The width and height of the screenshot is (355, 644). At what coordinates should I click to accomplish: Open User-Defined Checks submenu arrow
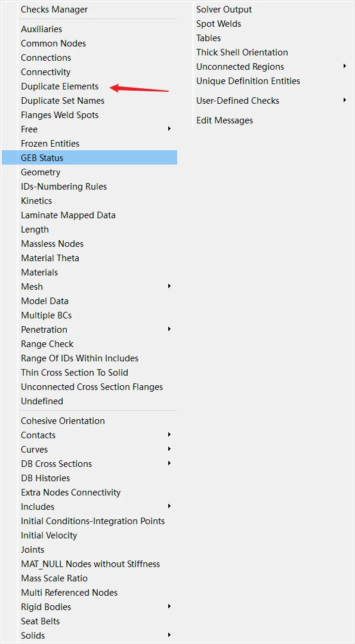pos(345,101)
